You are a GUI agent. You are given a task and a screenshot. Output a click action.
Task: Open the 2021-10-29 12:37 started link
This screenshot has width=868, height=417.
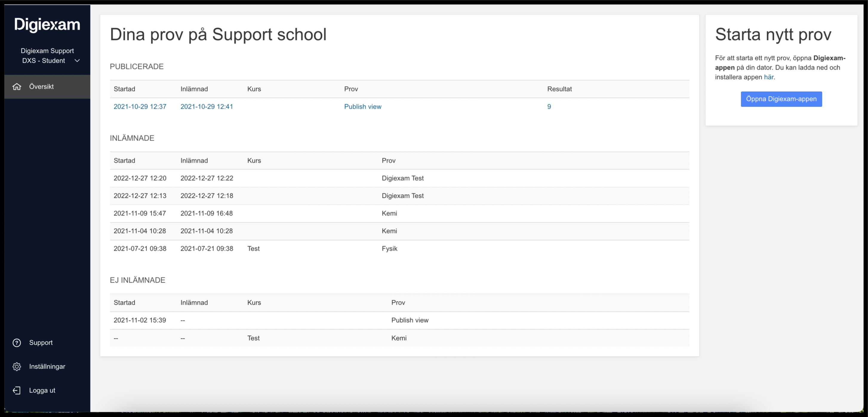pyautogui.click(x=140, y=107)
